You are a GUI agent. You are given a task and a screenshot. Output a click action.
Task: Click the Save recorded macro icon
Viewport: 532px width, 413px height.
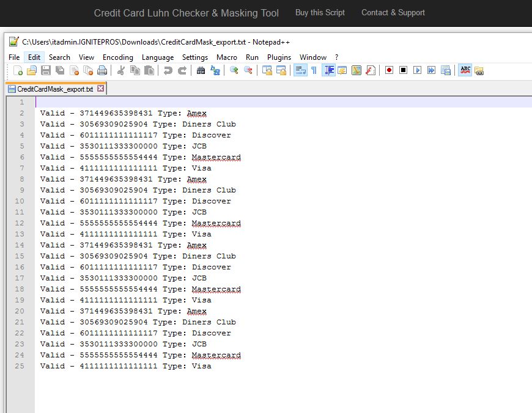click(446, 70)
